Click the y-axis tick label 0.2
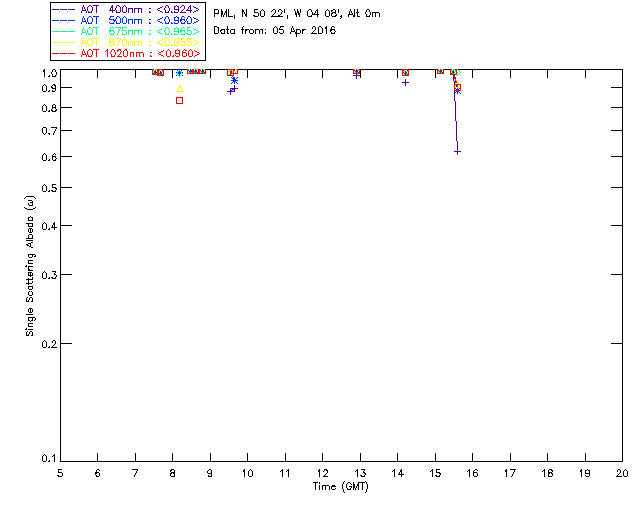Screen dimensions: 640x512 (49, 344)
